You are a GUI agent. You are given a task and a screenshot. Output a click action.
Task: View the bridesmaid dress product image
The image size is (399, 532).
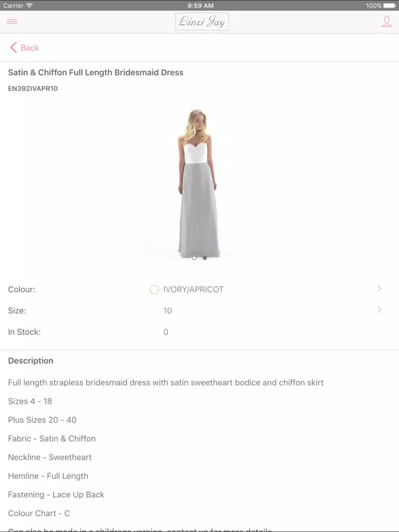coord(198,184)
